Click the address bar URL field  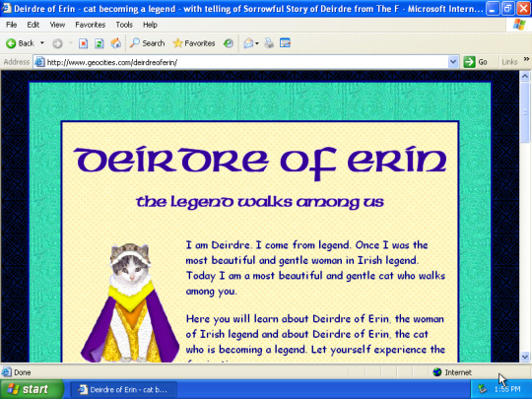point(246,62)
